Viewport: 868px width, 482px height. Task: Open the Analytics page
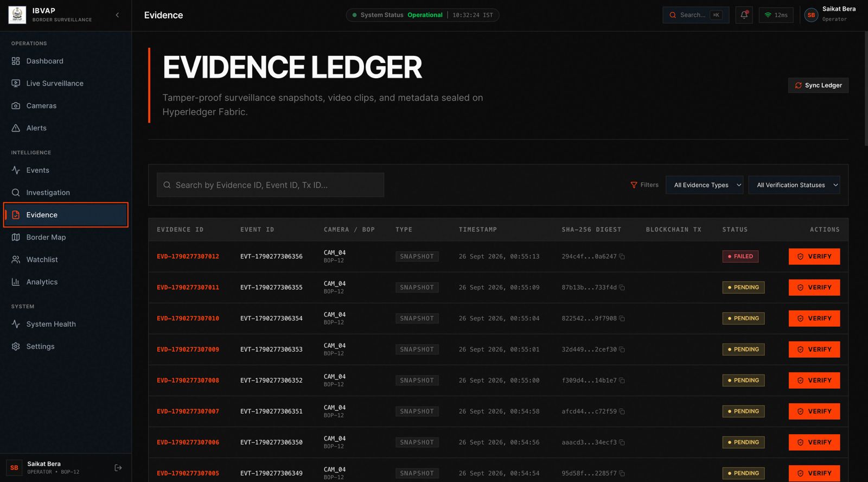66,282
